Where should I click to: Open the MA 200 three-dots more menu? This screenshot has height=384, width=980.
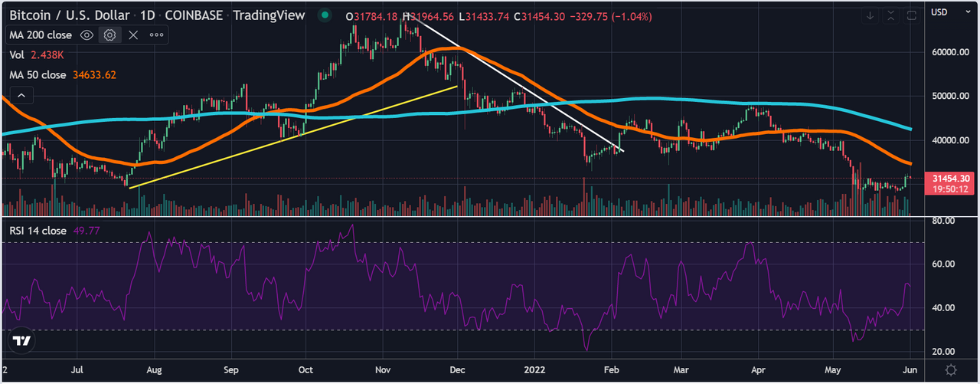tap(156, 35)
